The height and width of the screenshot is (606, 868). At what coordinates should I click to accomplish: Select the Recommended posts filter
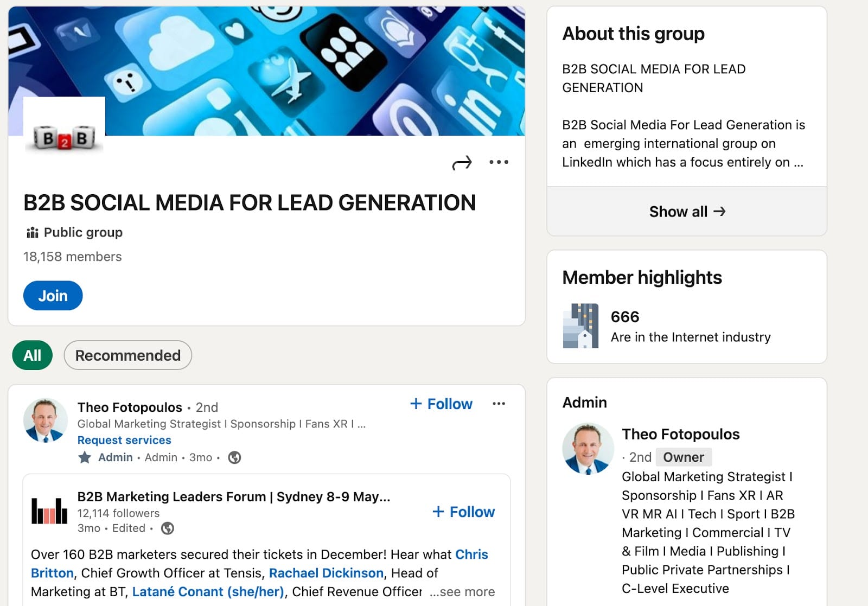click(x=127, y=355)
